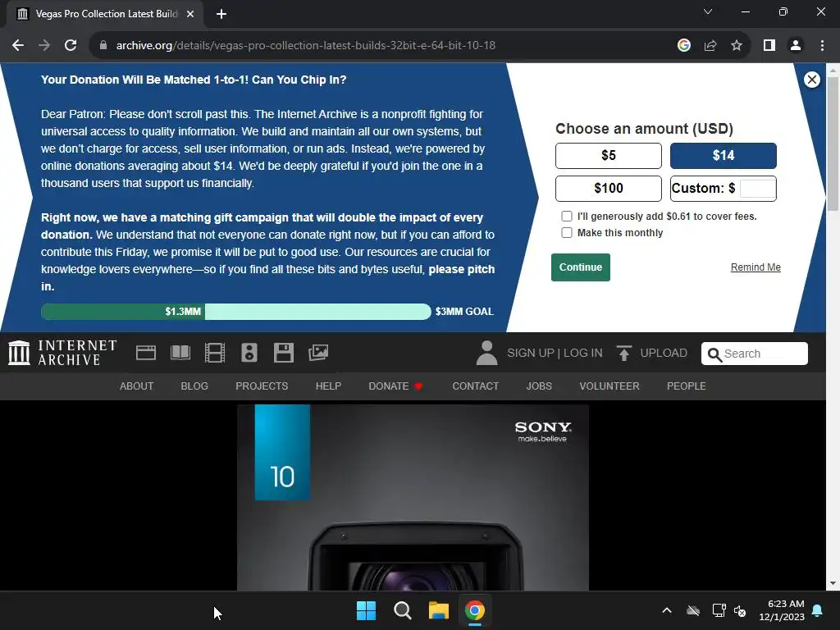Click the scrollbar down arrow
This screenshot has width=840, height=630.
(833, 583)
